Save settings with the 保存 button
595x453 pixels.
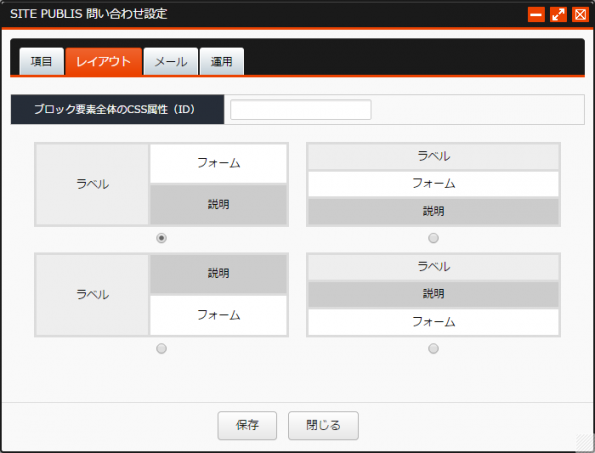click(247, 425)
